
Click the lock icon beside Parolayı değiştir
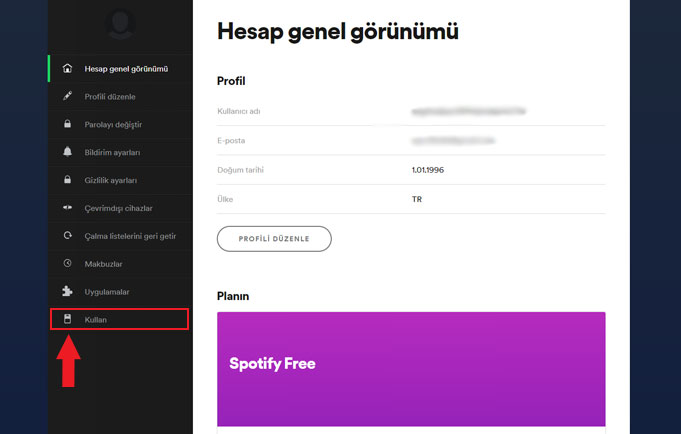[x=67, y=124]
